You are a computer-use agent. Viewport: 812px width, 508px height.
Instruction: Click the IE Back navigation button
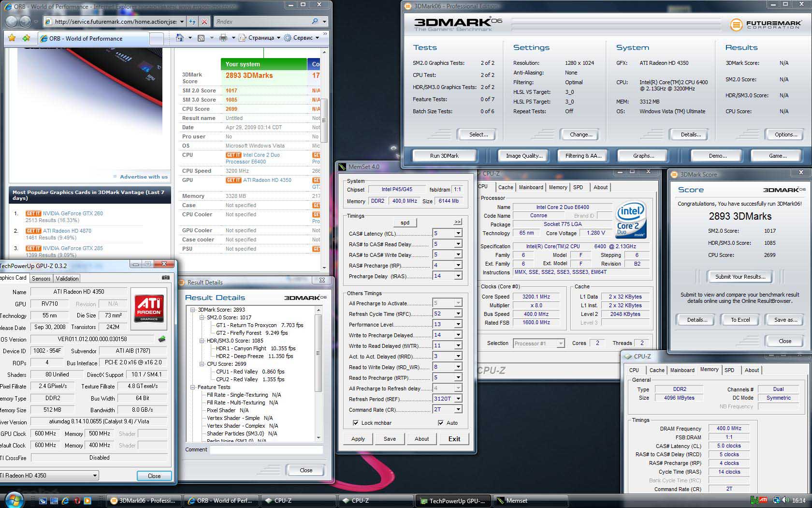(x=12, y=21)
